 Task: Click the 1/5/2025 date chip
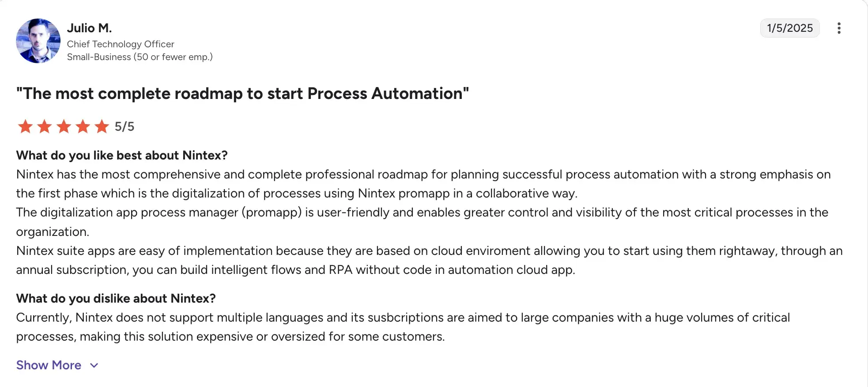pyautogui.click(x=789, y=28)
